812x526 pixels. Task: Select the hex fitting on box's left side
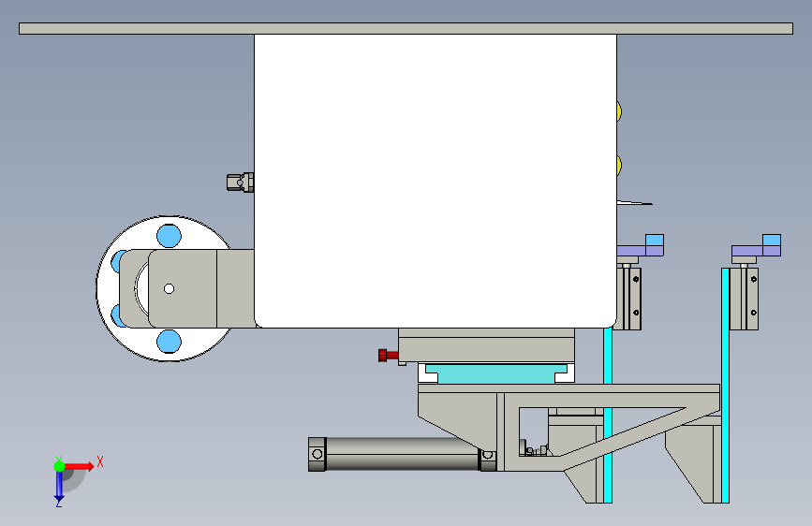pyautogui.click(x=241, y=183)
